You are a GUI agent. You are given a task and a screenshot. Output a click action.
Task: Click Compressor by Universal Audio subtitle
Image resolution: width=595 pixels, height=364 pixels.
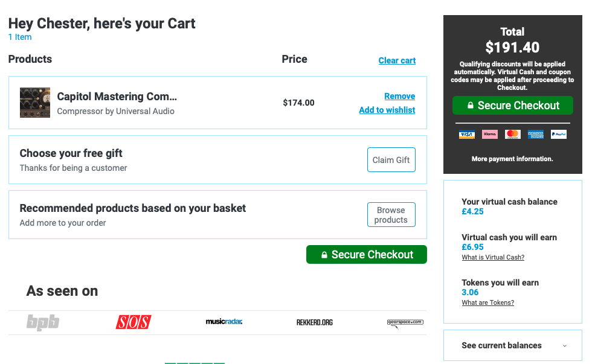(x=116, y=111)
